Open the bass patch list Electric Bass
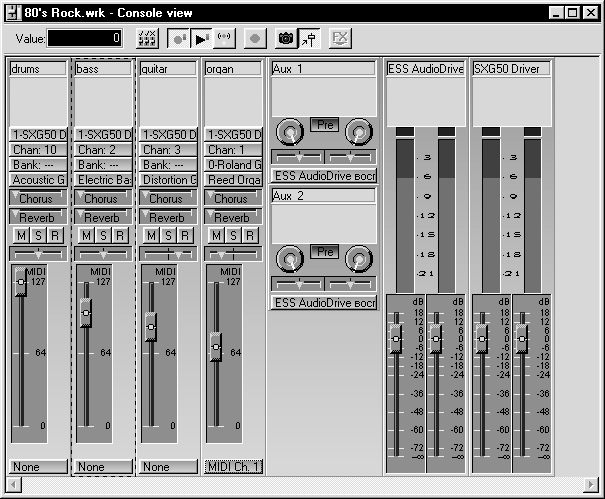This screenshot has width=605, height=499. point(103,180)
